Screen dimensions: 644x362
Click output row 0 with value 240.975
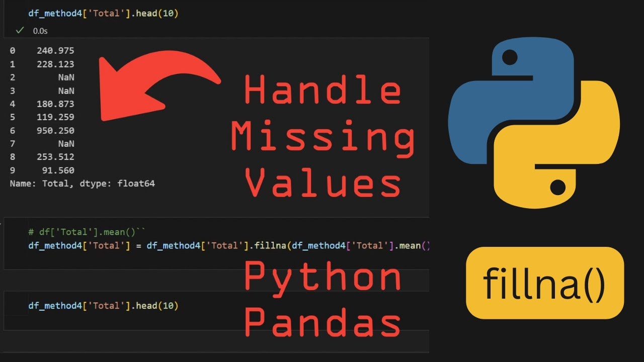pos(42,51)
